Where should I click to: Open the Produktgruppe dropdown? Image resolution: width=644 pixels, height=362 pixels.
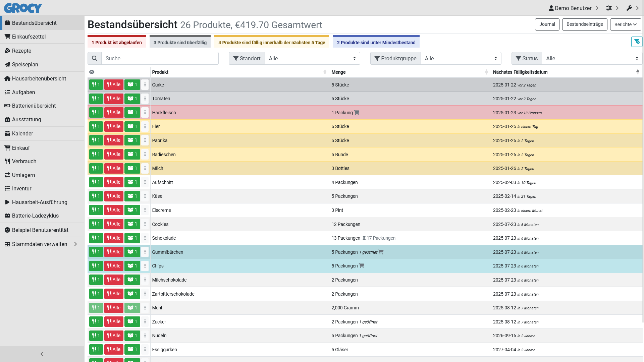click(461, 58)
